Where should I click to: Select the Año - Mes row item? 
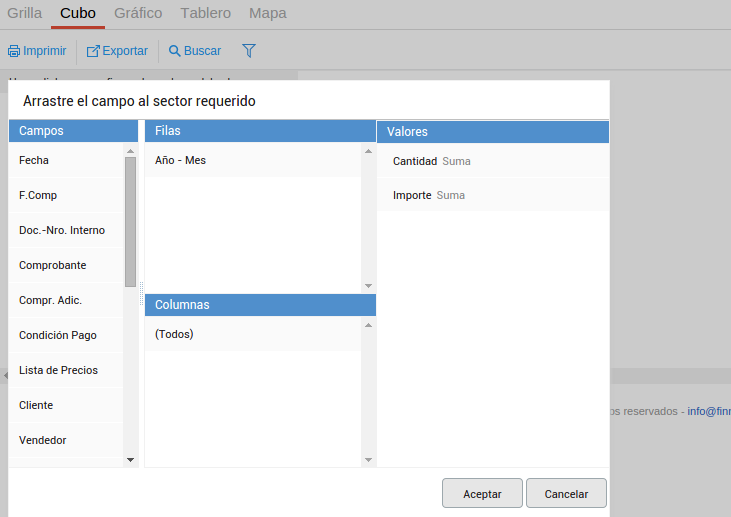pos(181,160)
